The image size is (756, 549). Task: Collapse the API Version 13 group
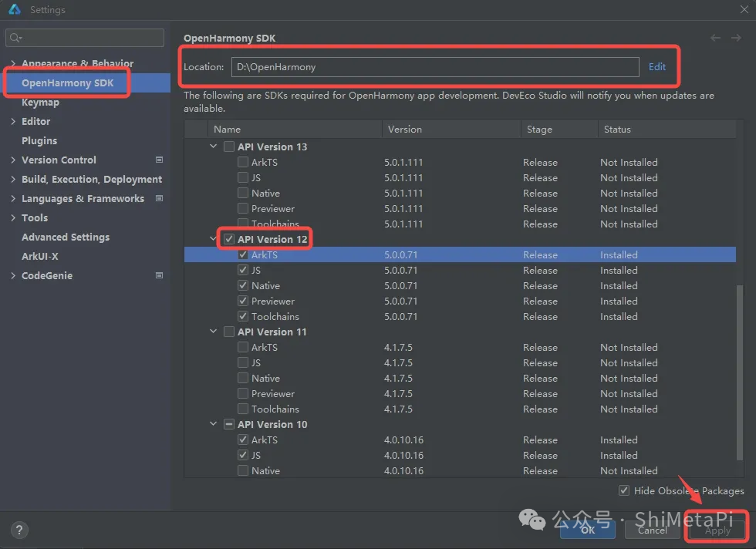pos(213,146)
